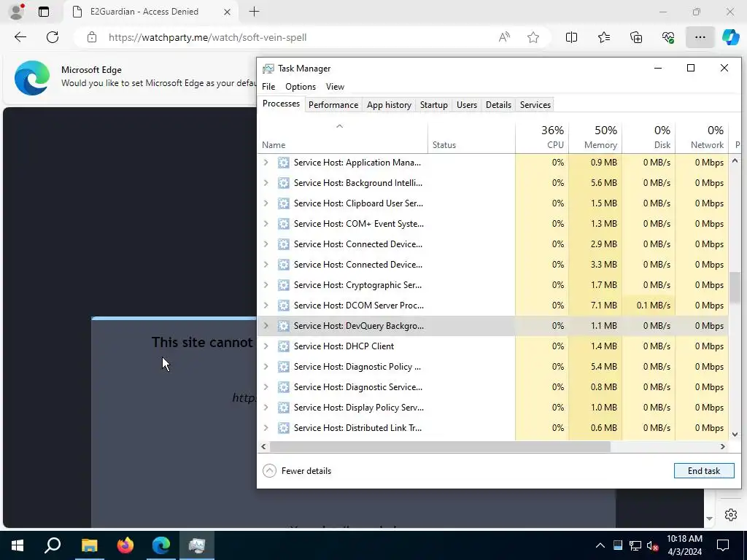Sort processes by CPU column
Viewport: 747px width, 560px height.
tap(542, 137)
